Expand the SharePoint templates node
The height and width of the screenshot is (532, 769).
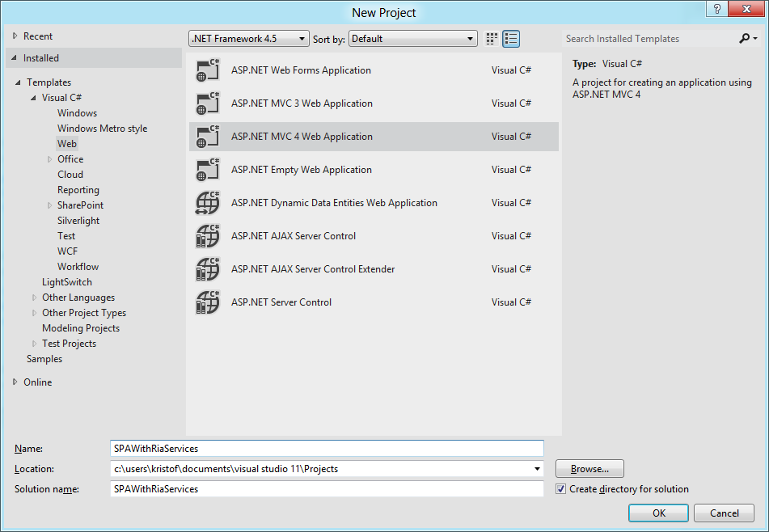(x=49, y=205)
